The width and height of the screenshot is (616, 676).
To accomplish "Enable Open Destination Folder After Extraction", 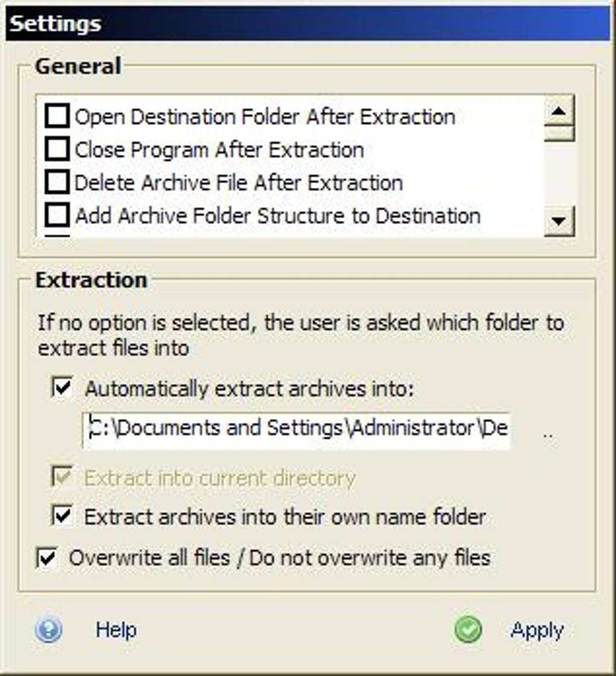I will coord(57,116).
